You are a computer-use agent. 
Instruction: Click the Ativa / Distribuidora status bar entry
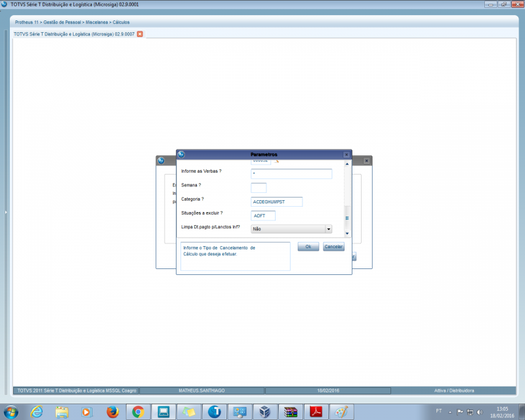(x=454, y=390)
